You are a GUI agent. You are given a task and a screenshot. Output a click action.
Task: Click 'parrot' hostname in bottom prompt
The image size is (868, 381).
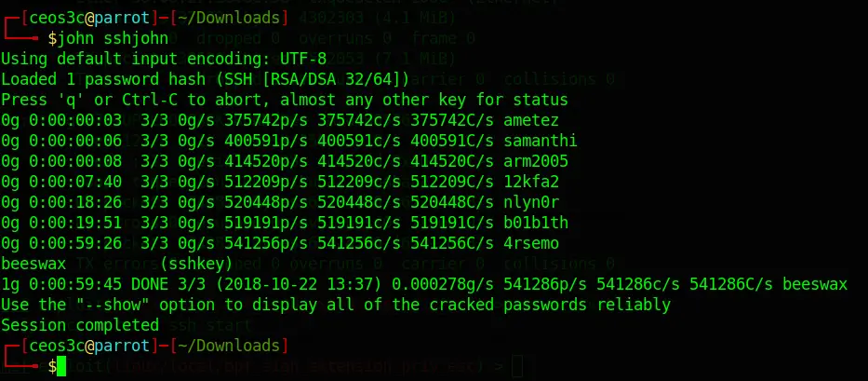(122, 346)
